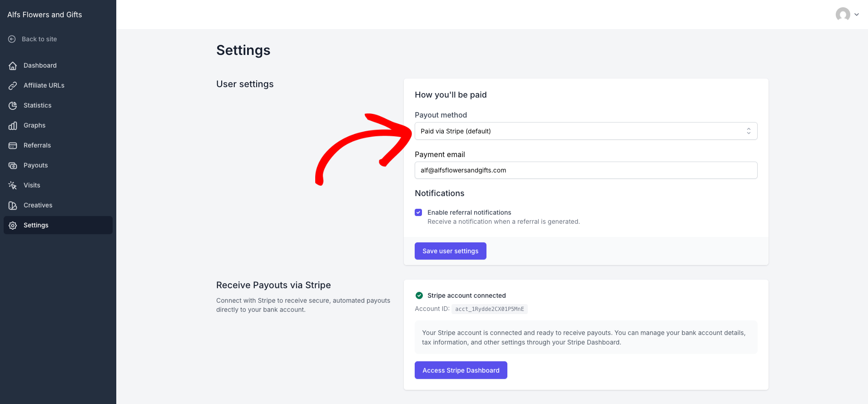
Task: Click the Graphs bar chart icon
Action: [13, 125]
